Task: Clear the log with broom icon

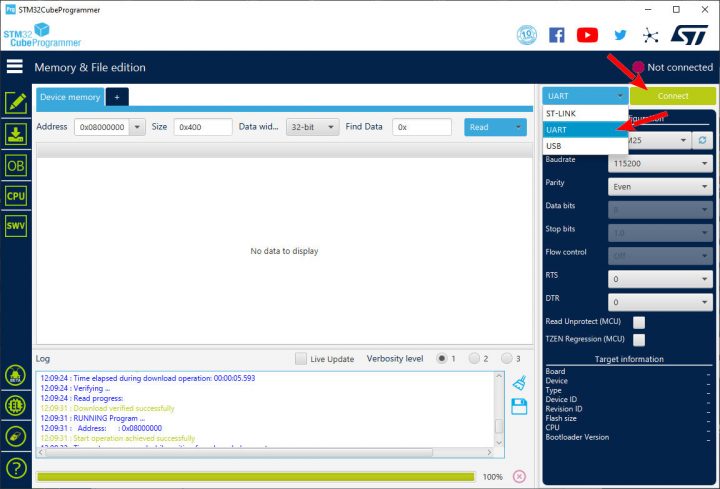Action: [519, 383]
